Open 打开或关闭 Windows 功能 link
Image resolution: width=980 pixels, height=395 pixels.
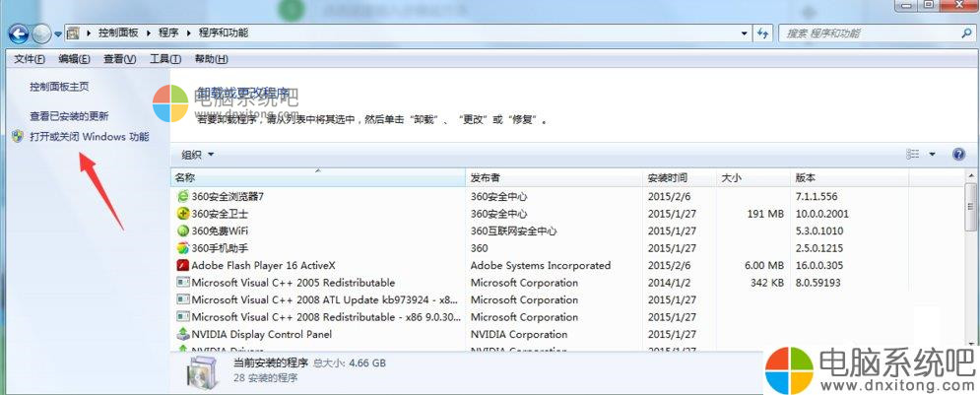[x=90, y=136]
